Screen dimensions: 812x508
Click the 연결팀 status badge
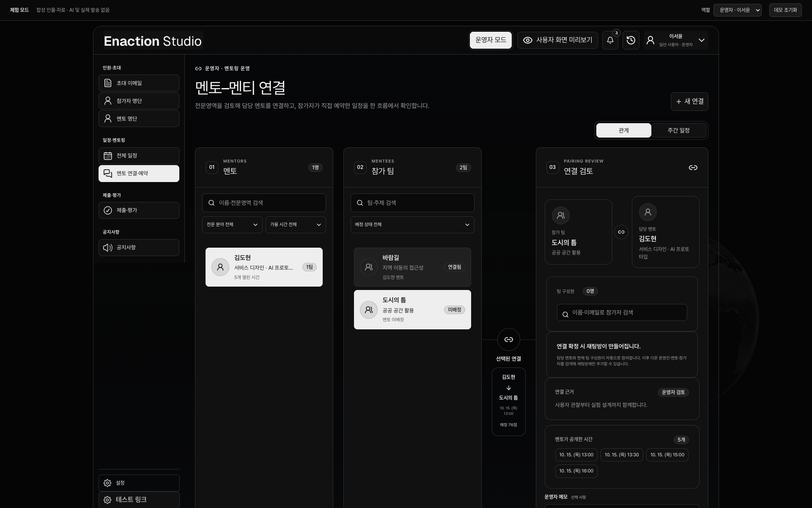pyautogui.click(x=455, y=267)
